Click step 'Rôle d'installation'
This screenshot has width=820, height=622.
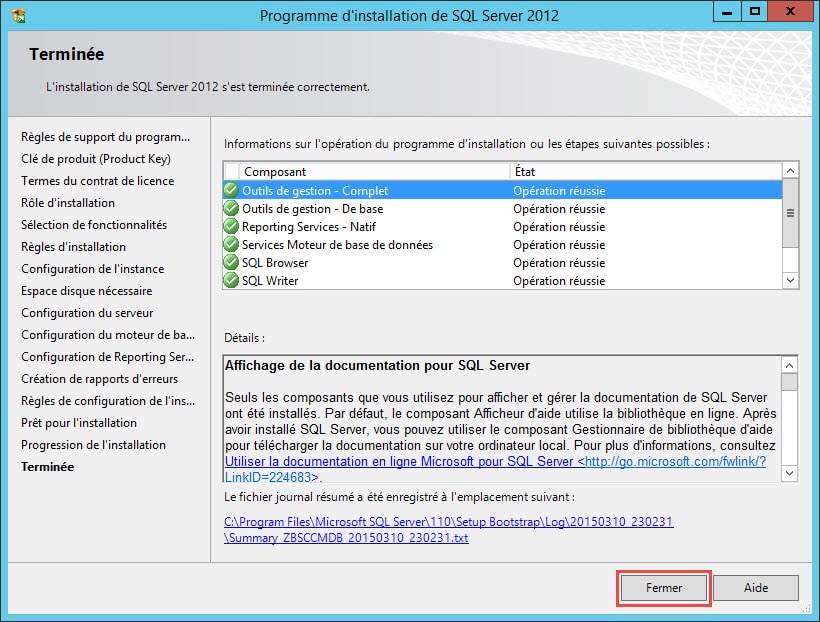68,203
